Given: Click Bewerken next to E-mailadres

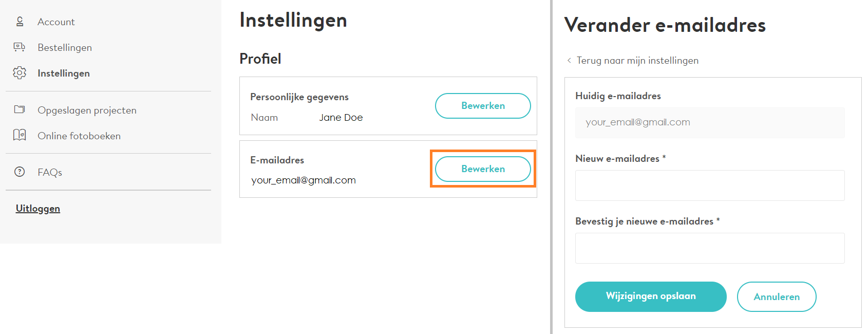Looking at the screenshot, I should coord(483,169).
